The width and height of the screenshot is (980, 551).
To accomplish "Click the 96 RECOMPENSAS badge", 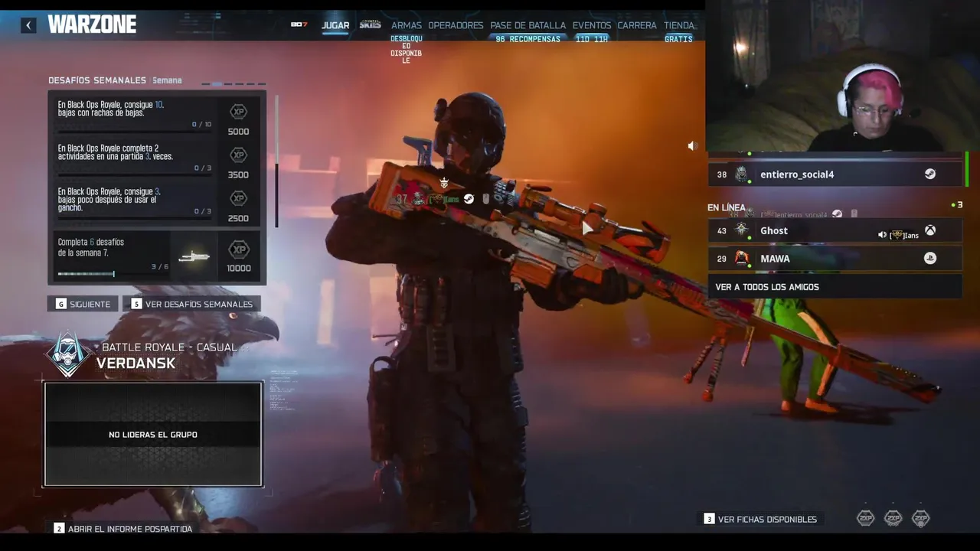I will point(528,39).
